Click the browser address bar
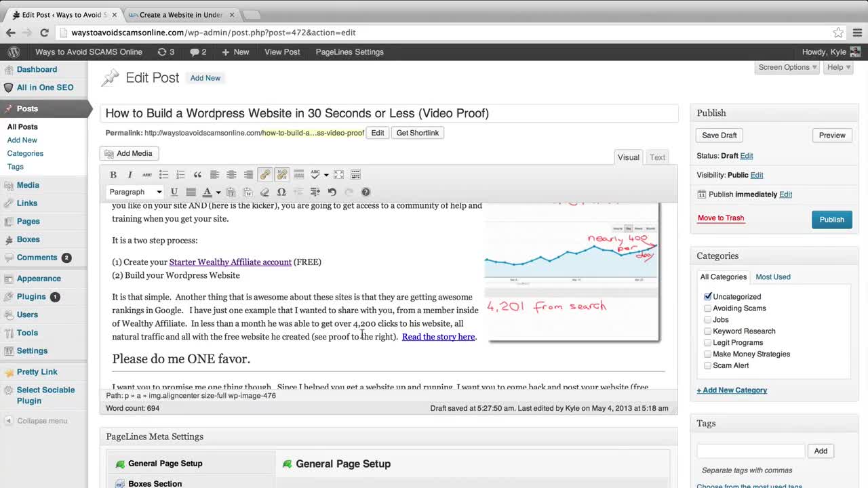This screenshot has height=488, width=868. pos(448,33)
